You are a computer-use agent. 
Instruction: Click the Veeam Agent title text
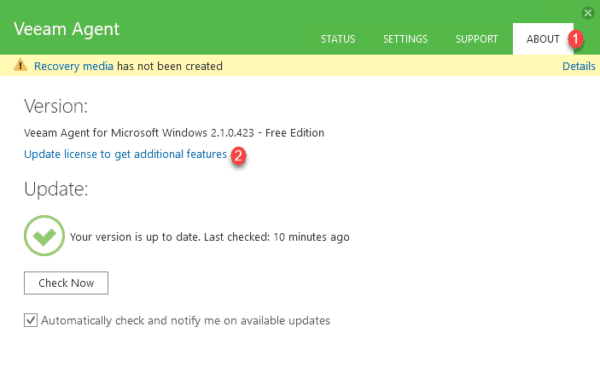67,29
